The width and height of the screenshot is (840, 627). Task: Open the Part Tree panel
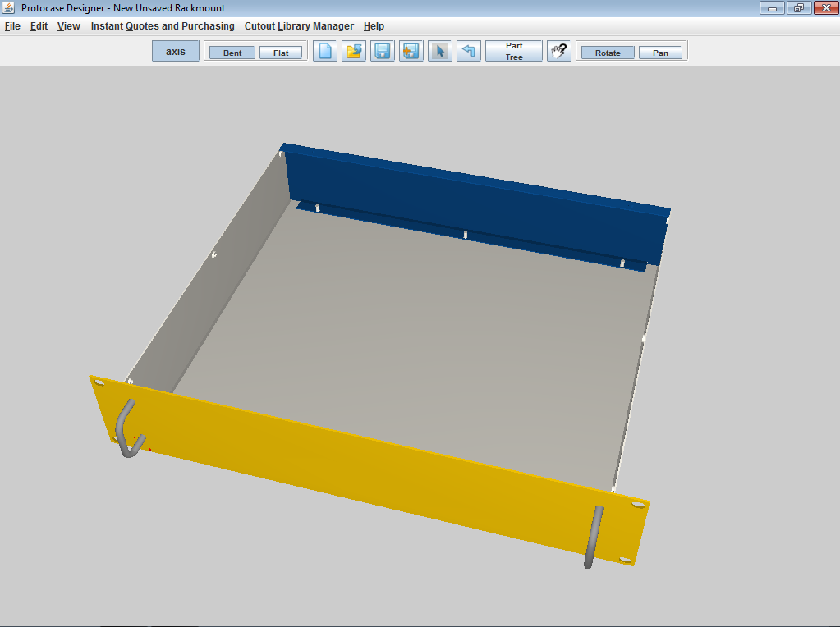[x=514, y=52]
